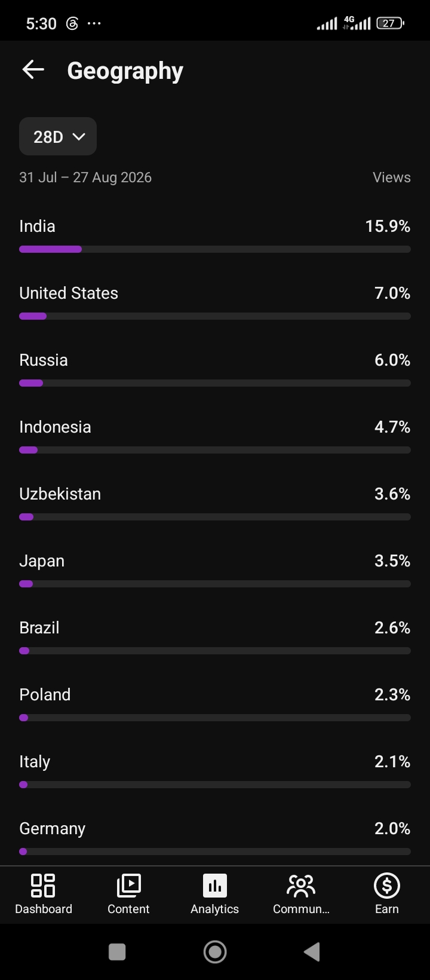Tap the Threads notification icon in status bar
430x980 pixels.
(x=72, y=23)
